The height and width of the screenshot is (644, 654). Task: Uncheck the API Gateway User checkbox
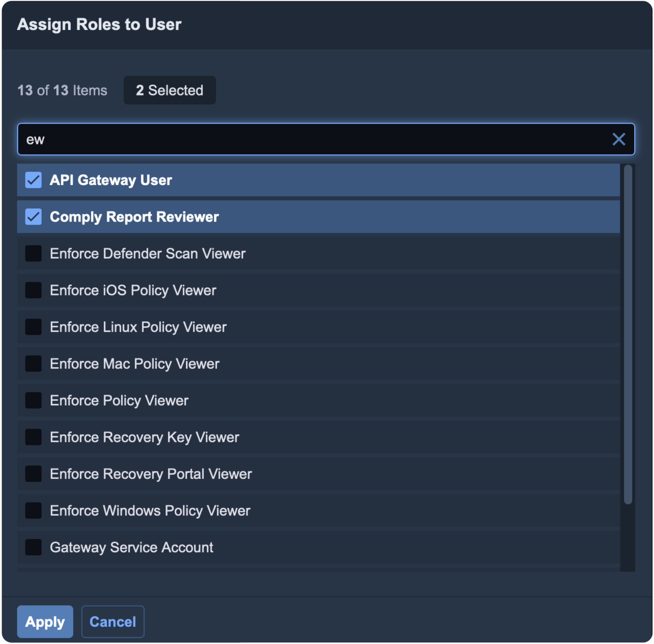click(x=33, y=180)
